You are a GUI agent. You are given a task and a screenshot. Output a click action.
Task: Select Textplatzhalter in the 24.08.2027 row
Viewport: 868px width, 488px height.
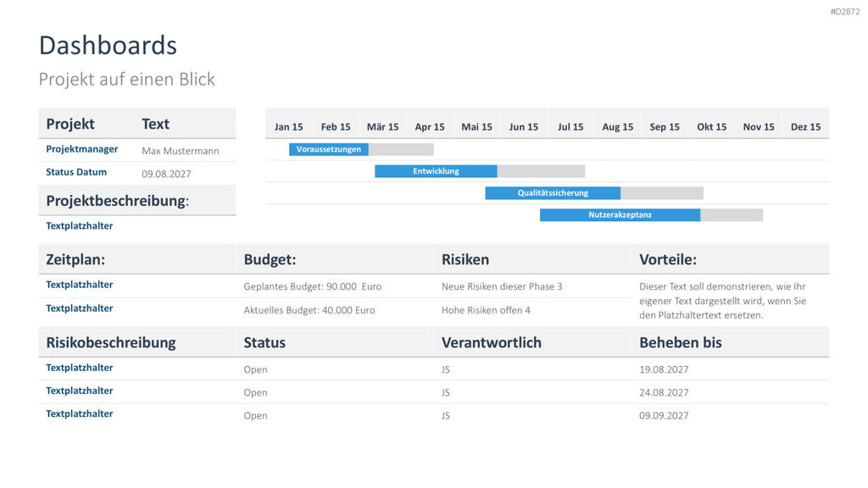[79, 391]
